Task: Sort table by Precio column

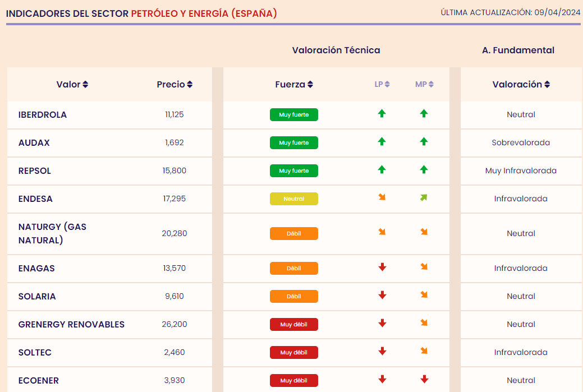Action: click(175, 85)
